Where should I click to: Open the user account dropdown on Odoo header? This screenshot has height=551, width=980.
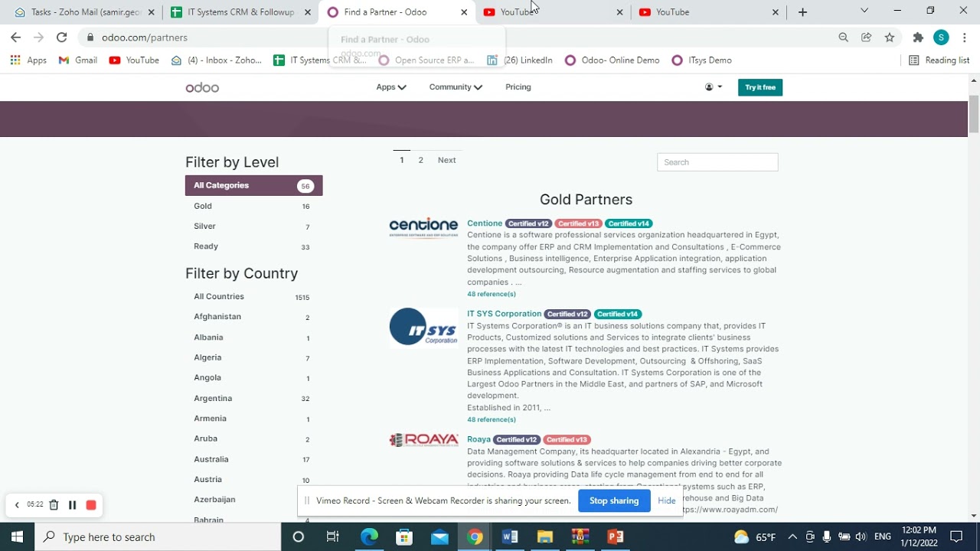pos(714,87)
